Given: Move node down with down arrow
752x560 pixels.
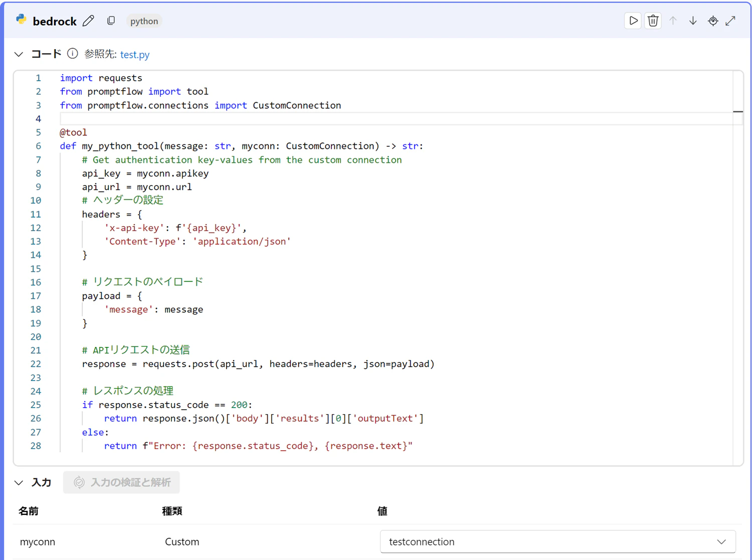Looking at the screenshot, I should (x=693, y=21).
